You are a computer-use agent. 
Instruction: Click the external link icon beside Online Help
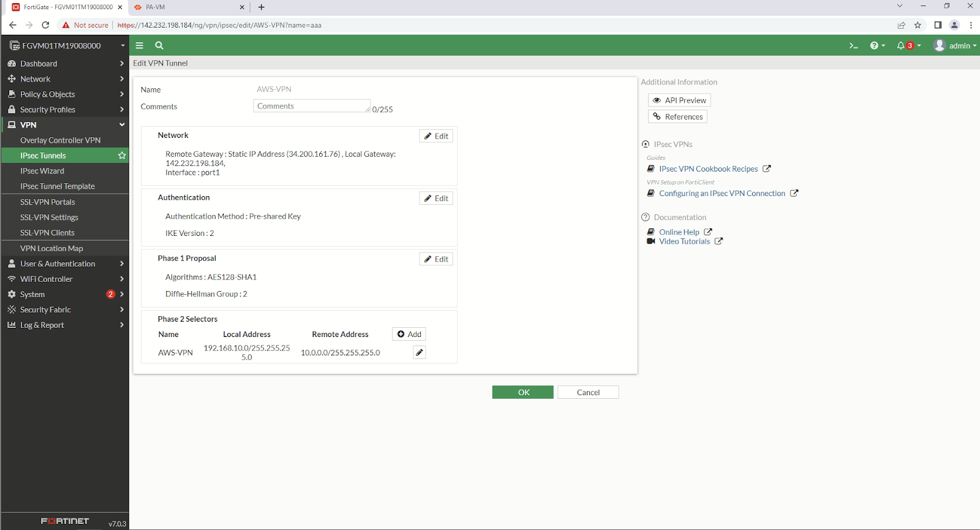click(708, 232)
